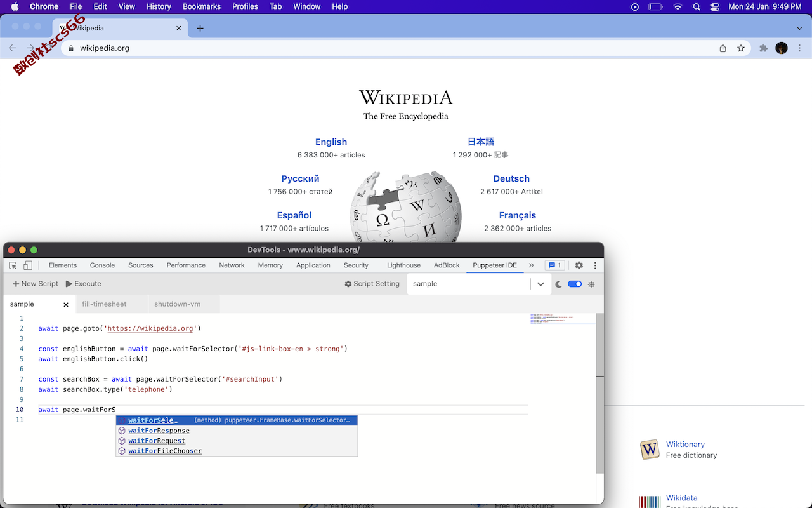Image resolution: width=812 pixels, height=508 pixels.
Task: Open Chrome tab search chevron
Action: pyautogui.click(x=799, y=28)
